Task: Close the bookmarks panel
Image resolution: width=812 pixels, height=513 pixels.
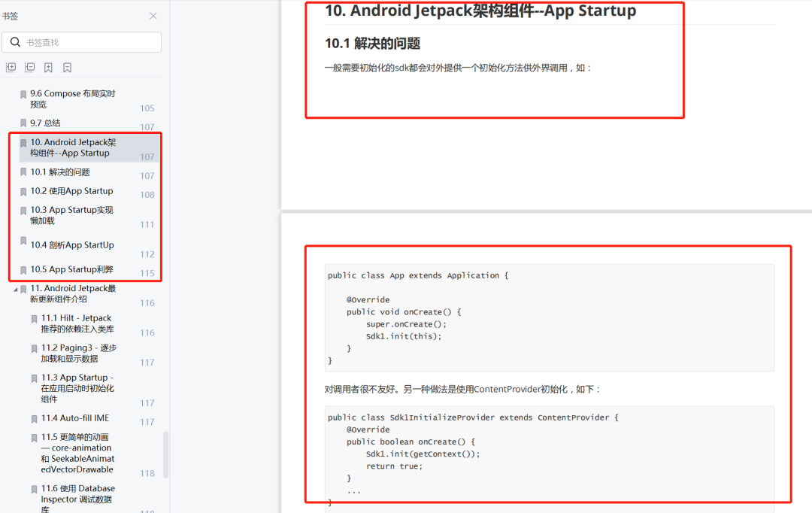Action: point(153,16)
